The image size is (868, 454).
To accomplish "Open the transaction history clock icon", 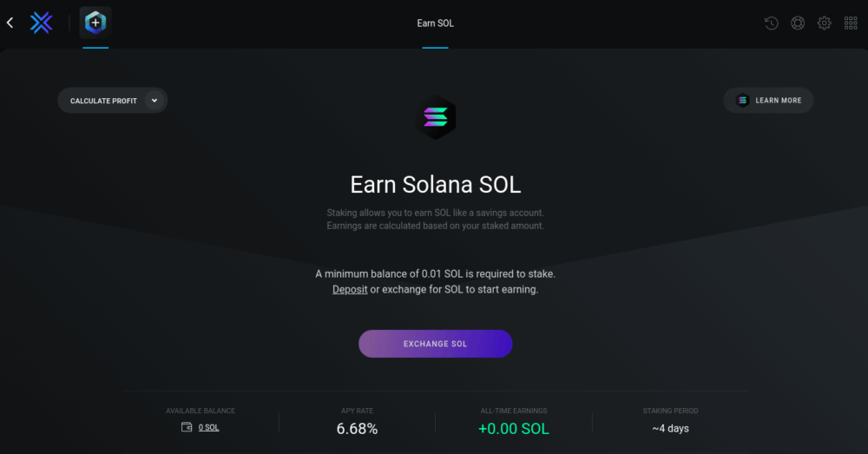I will (x=771, y=23).
